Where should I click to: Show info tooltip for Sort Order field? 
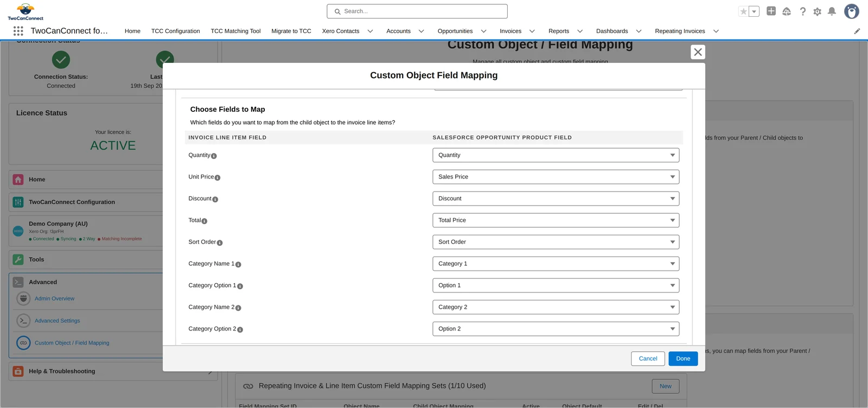coord(220,243)
